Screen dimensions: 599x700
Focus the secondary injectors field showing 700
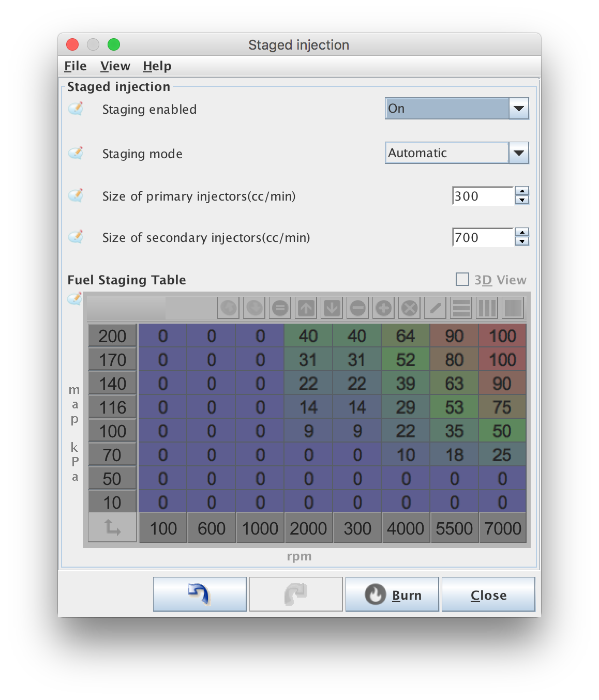[x=483, y=237]
